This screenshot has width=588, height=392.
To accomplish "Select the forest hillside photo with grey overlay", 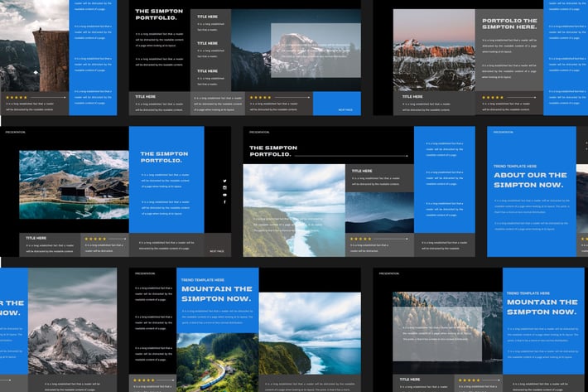I will click(447, 332).
